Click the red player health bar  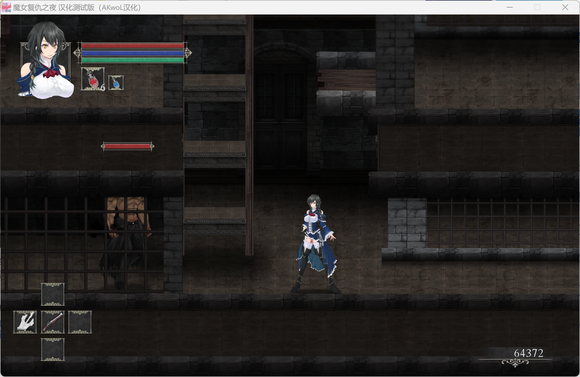132,46
